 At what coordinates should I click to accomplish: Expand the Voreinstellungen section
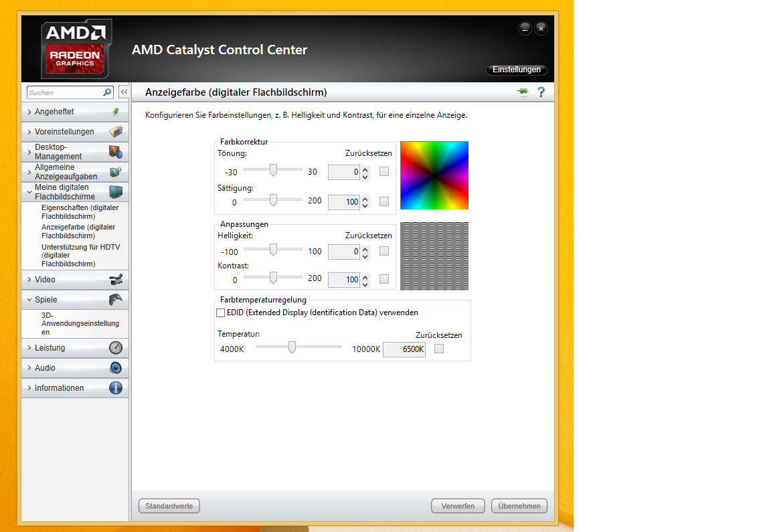tap(29, 132)
